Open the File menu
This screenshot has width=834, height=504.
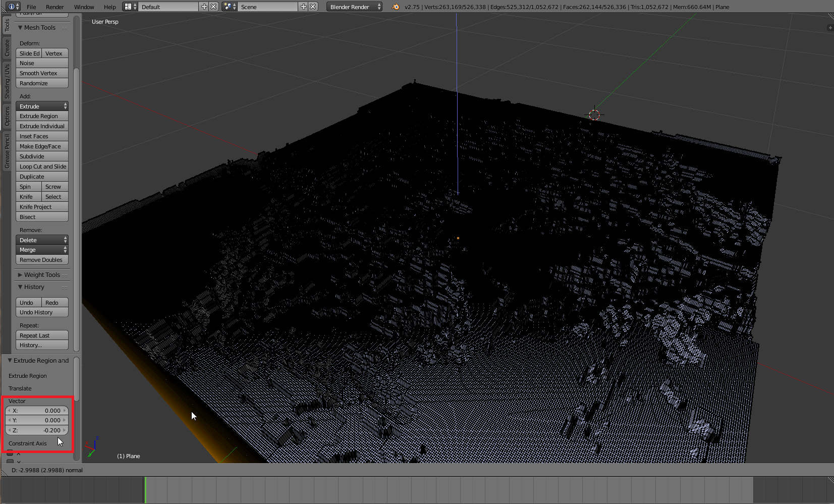pos(31,7)
